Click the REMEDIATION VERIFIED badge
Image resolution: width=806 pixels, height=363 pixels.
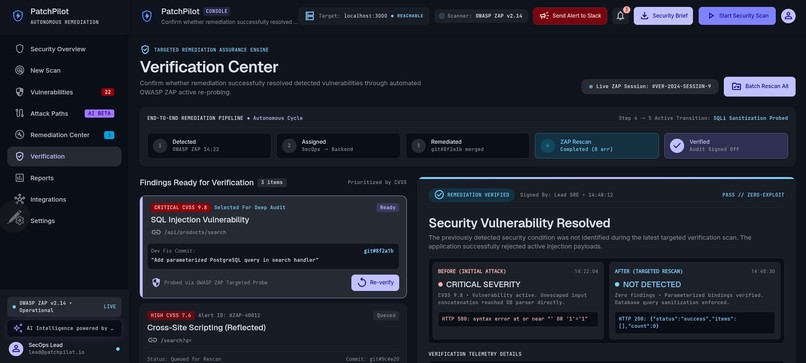click(472, 195)
